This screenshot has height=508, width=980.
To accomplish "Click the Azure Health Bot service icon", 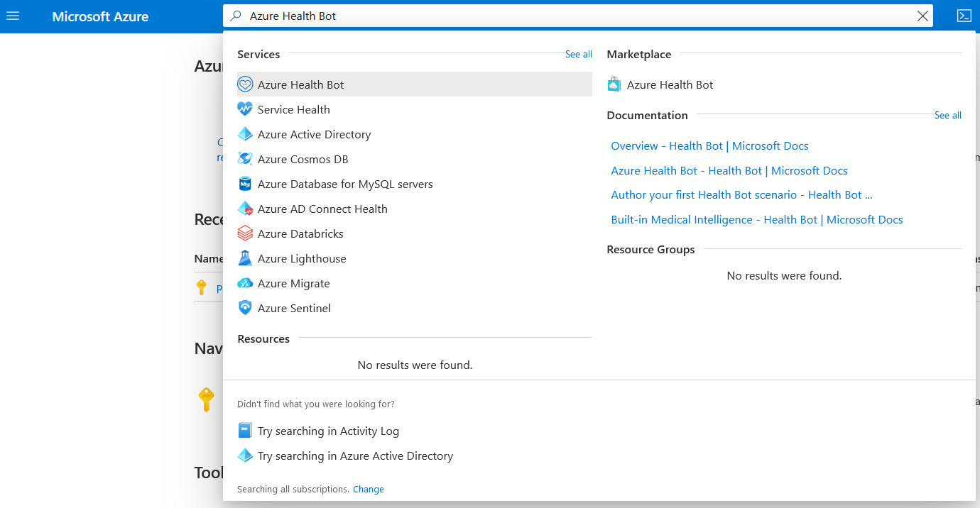I will point(245,84).
